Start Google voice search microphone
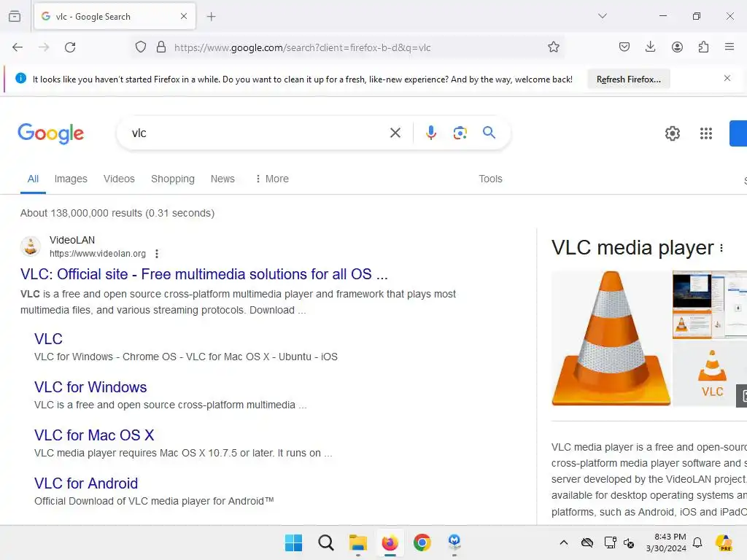This screenshot has height=560, width=747. pos(431,133)
